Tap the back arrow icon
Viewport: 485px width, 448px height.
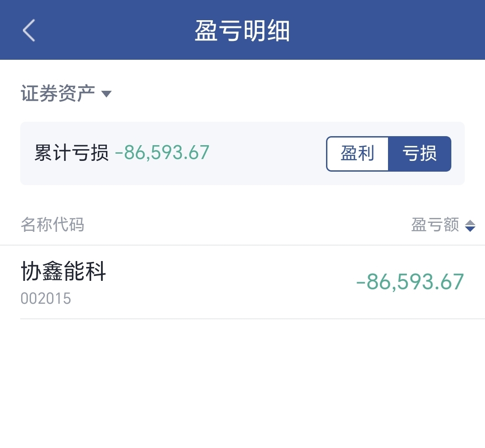click(29, 31)
